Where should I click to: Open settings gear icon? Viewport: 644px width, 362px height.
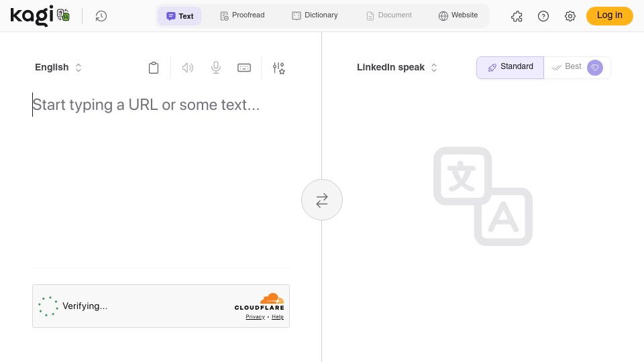[x=570, y=16]
